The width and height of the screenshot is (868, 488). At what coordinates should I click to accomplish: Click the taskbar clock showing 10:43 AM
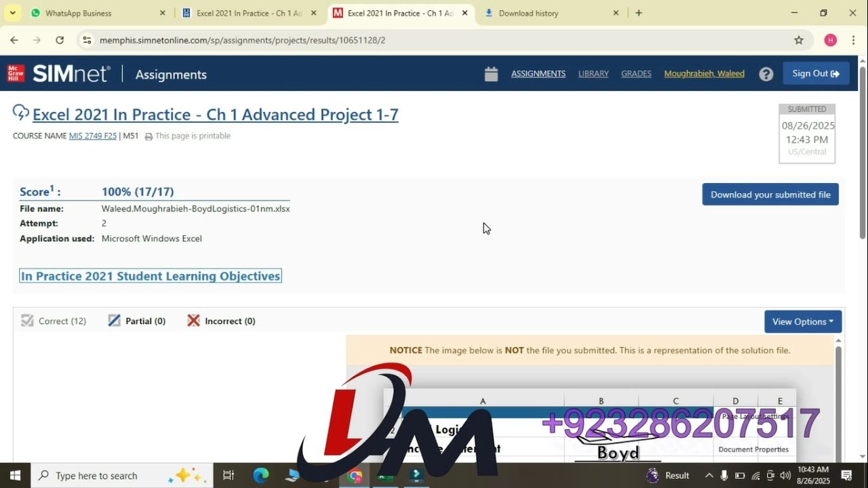(813, 475)
